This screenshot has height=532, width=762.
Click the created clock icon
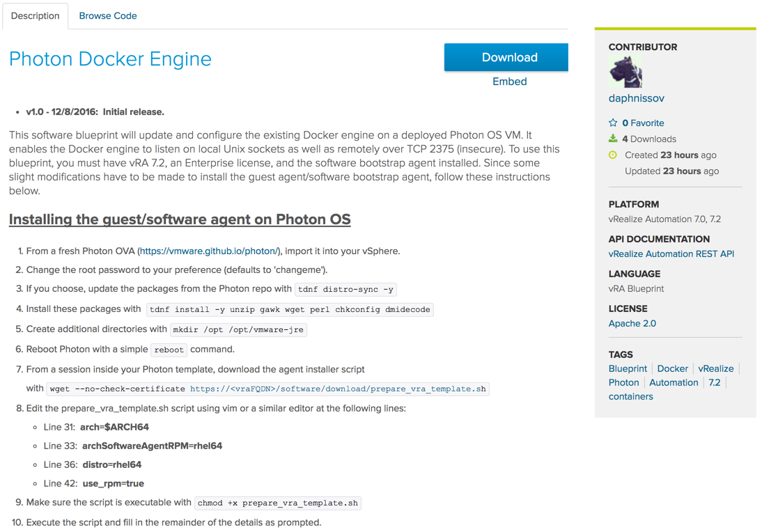click(613, 155)
